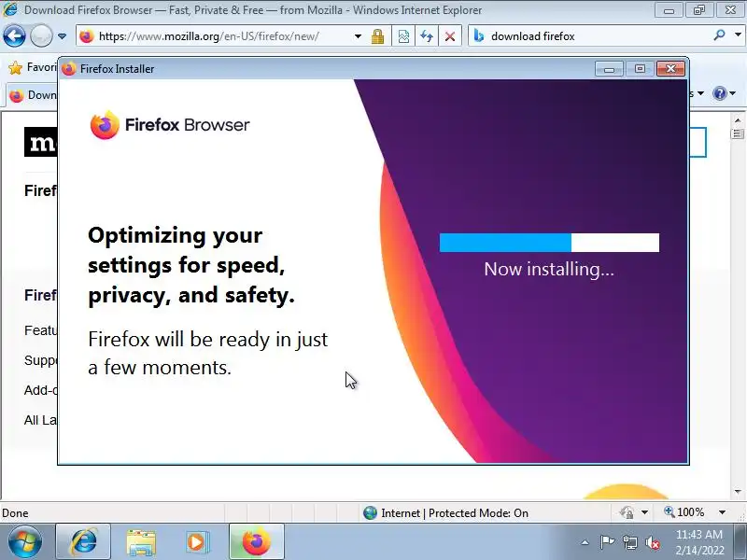Image resolution: width=747 pixels, height=560 pixels.
Task: Click the IE title bar page icon
Action: tap(10, 9)
